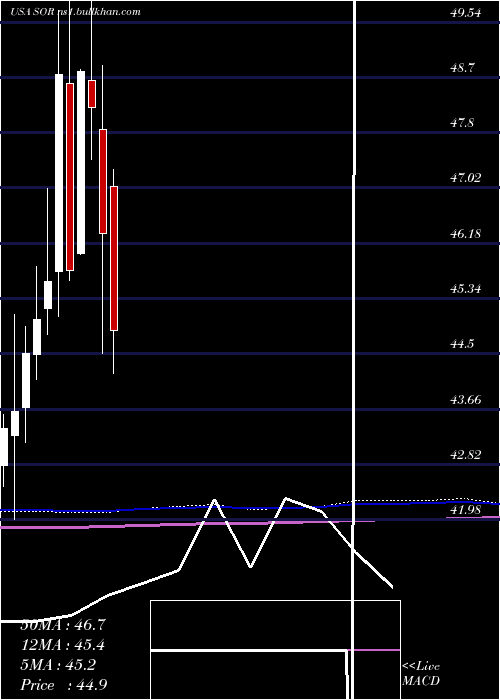This screenshot has height=700, width=500.
Task: Click the 47.02 price axis label
Action: [466, 179]
